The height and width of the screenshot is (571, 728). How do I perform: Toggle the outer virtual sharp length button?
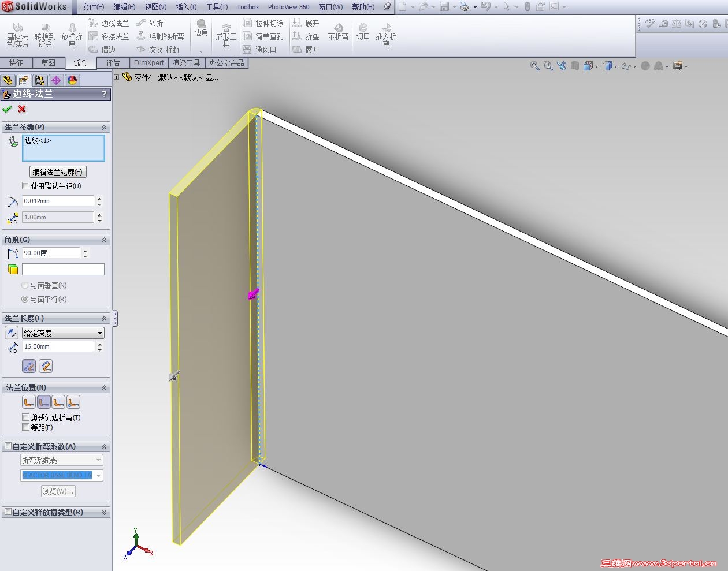coord(29,366)
